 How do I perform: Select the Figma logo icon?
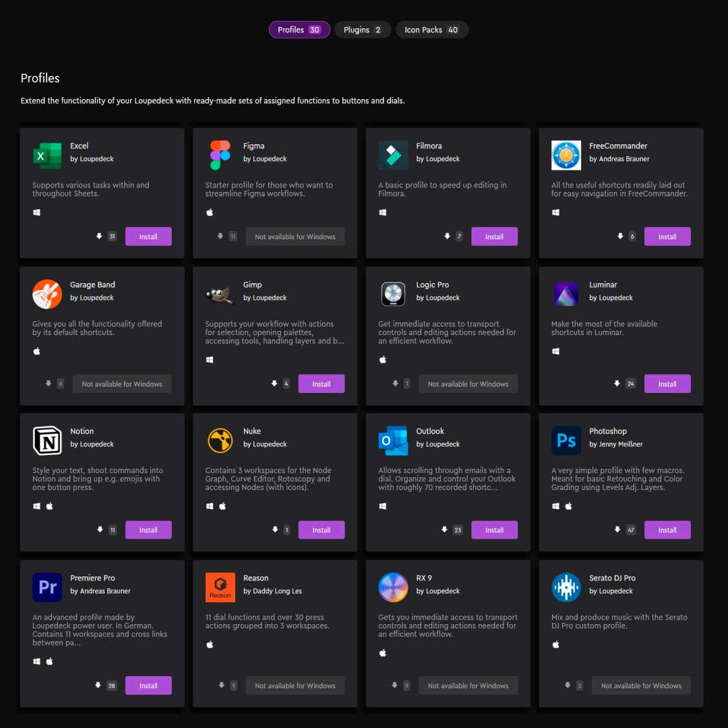click(x=220, y=155)
